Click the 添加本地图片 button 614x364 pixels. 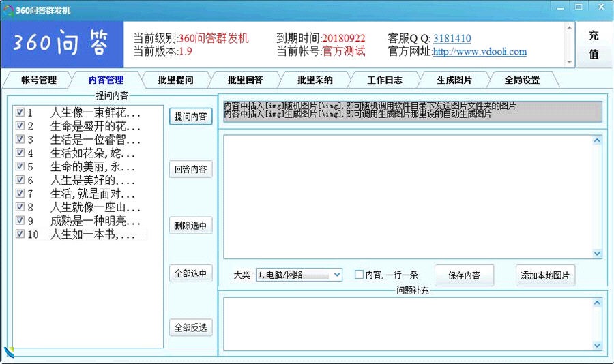(x=545, y=275)
